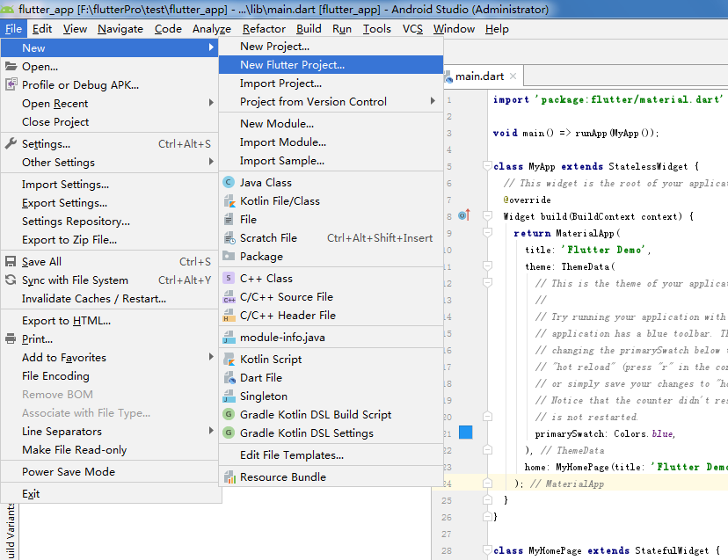Click the Profile or Debug APK icon
The image size is (728, 560).
click(x=11, y=84)
